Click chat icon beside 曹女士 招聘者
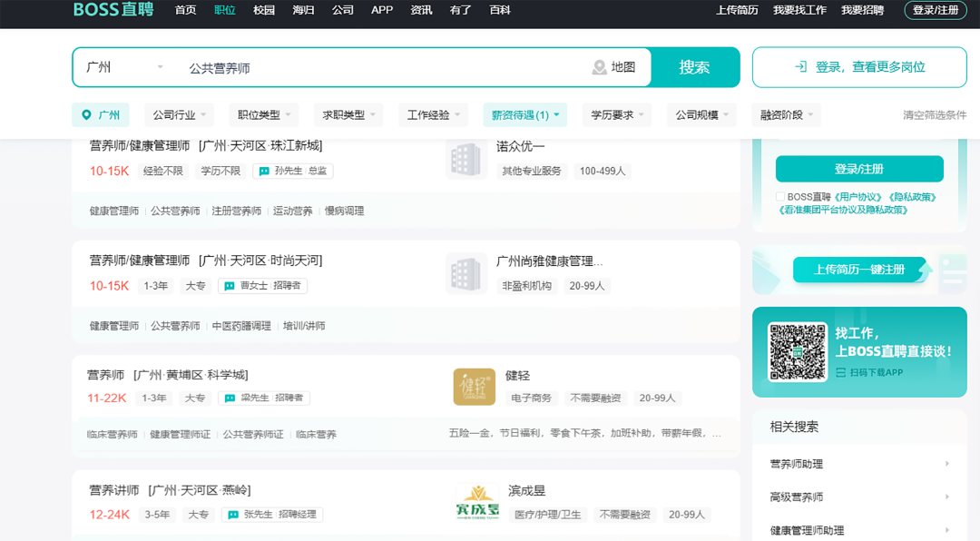The width and height of the screenshot is (980, 541). 230,286
